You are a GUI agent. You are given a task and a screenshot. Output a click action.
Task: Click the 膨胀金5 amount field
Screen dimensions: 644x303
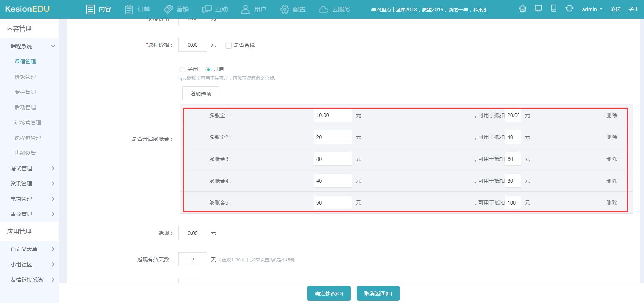coord(333,202)
